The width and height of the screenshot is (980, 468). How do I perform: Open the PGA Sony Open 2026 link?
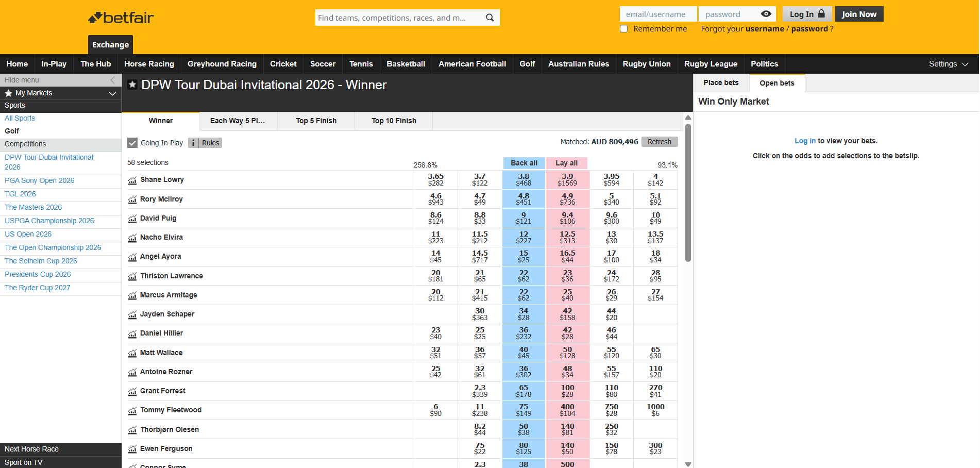coord(40,180)
